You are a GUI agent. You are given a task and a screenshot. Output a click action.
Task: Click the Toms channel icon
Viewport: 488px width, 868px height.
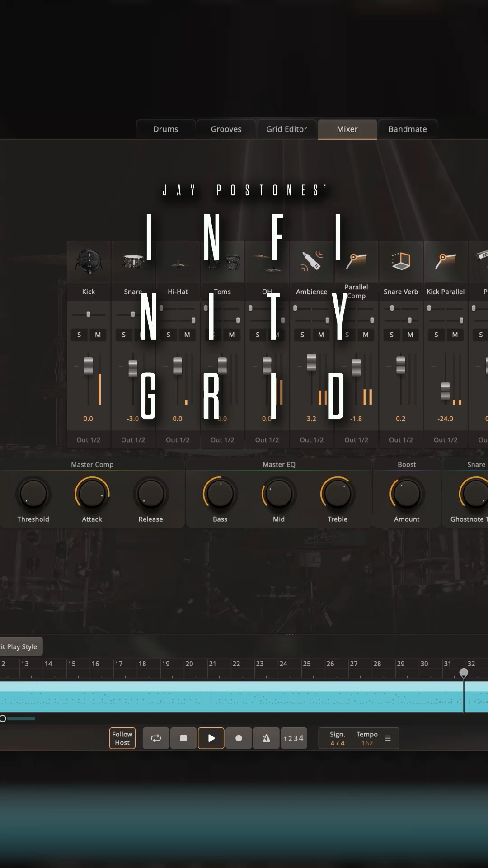(224, 261)
